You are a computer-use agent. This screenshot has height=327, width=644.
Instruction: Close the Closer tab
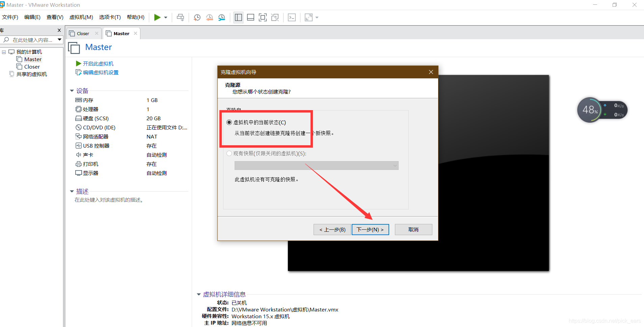[97, 33]
